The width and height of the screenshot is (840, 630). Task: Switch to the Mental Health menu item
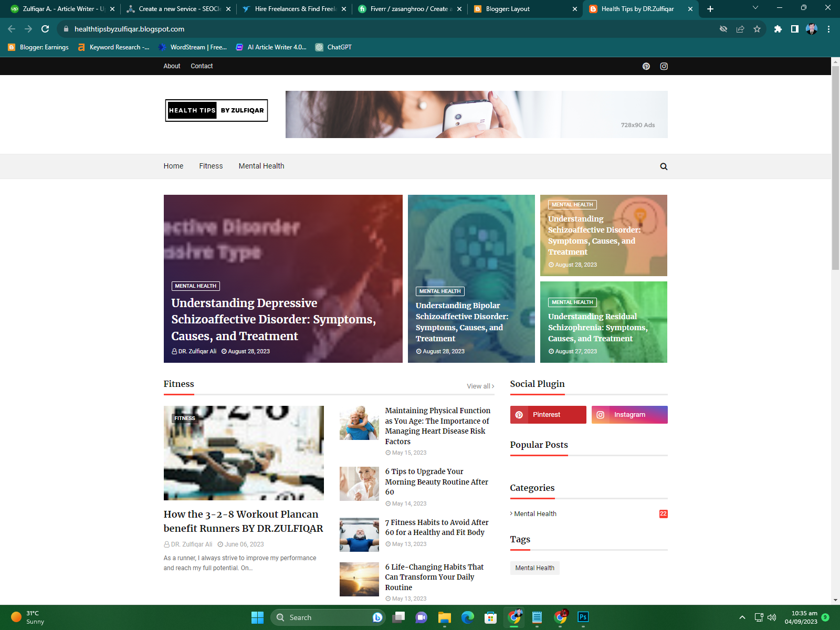coord(261,166)
